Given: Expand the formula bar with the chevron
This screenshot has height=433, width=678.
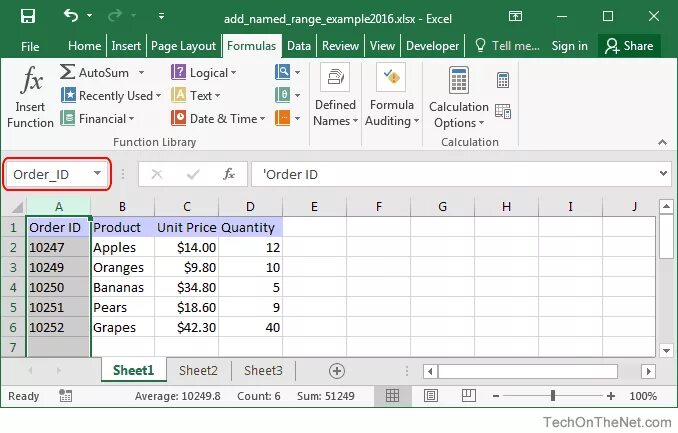Looking at the screenshot, I should click(x=663, y=173).
